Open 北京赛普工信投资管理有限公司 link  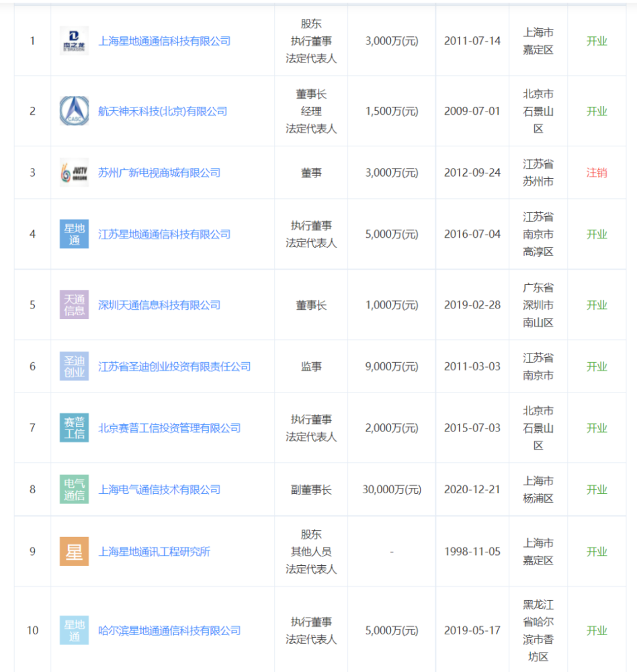coord(169,428)
